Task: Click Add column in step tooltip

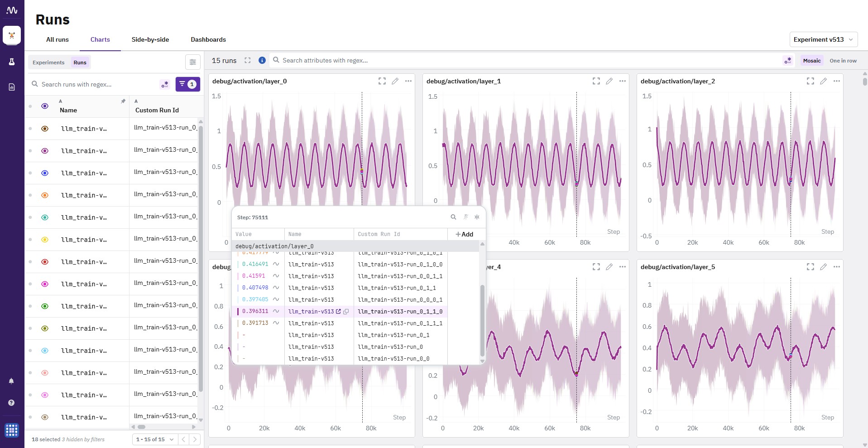Action: (465, 234)
